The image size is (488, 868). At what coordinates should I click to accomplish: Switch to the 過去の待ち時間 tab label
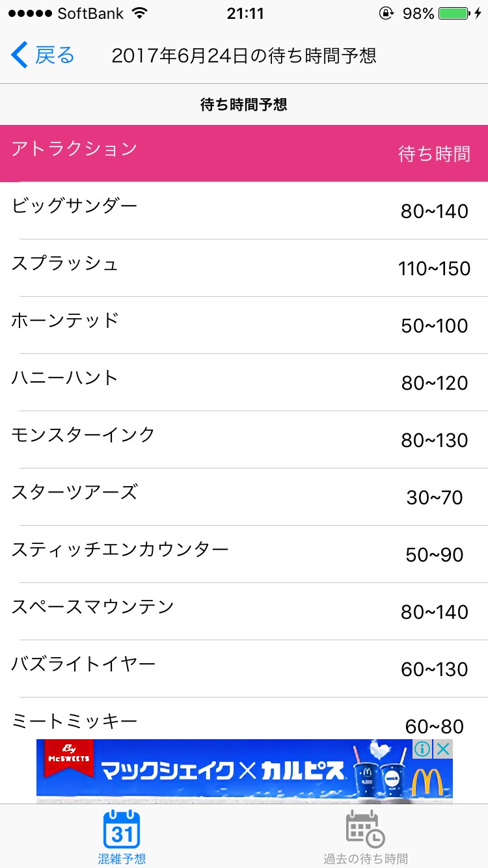pos(365,859)
